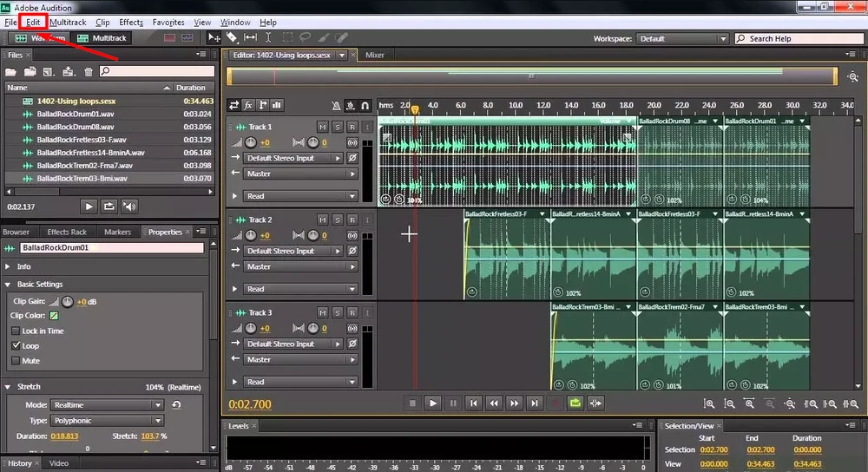Mute Track 2 with M button
The height and width of the screenshot is (472, 868).
click(x=323, y=220)
